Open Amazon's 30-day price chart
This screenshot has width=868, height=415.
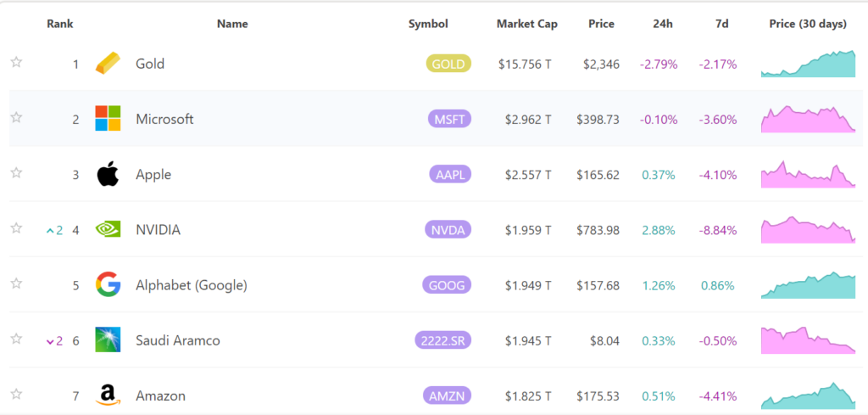(808, 395)
